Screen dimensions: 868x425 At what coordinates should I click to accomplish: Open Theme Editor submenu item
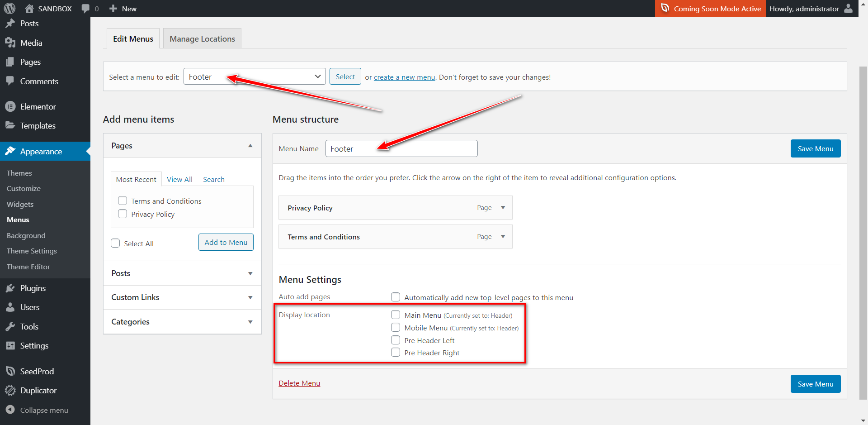(x=28, y=267)
